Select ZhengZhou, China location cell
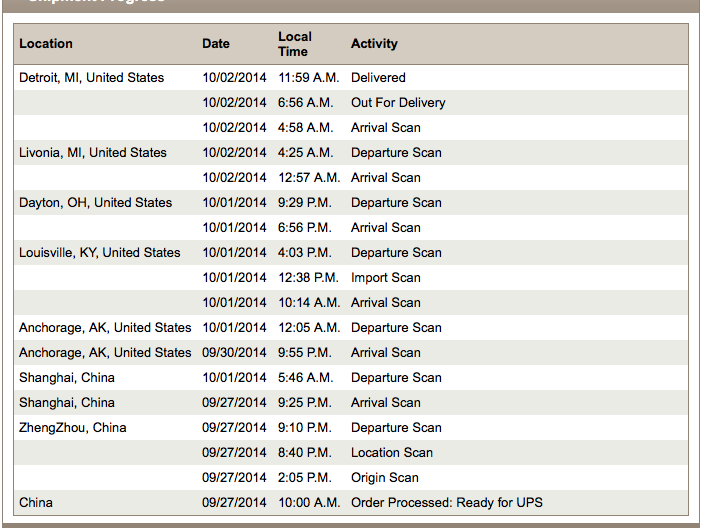The image size is (705, 532). click(72, 427)
